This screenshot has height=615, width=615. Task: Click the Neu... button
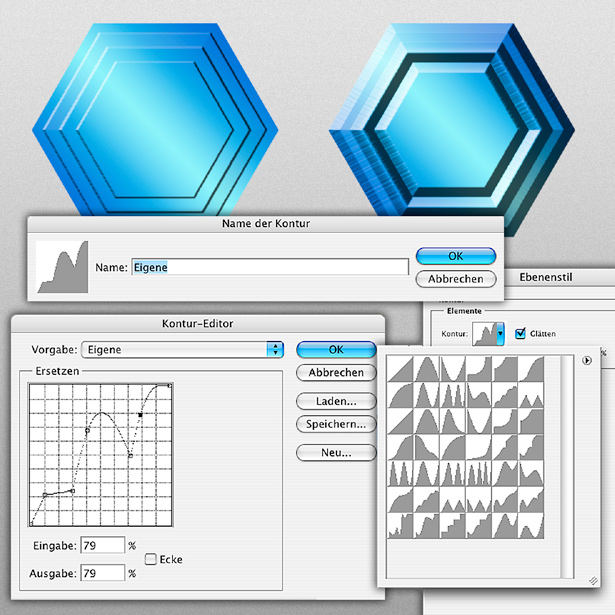pos(336,453)
